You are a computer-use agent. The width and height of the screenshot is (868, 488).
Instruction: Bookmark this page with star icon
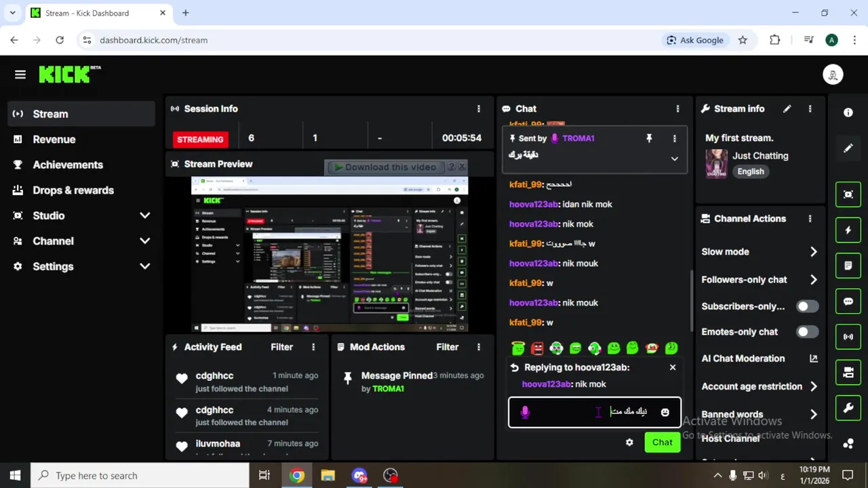[x=743, y=40]
